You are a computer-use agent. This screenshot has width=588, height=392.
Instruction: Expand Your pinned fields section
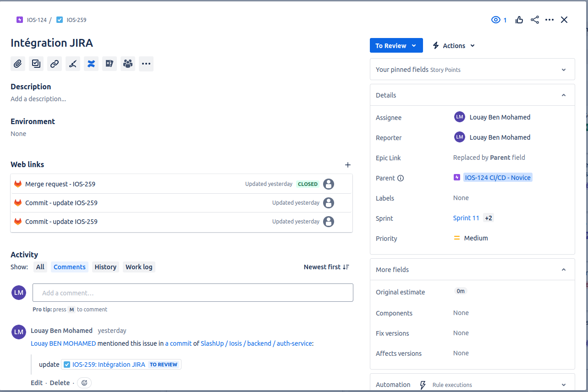pos(563,69)
